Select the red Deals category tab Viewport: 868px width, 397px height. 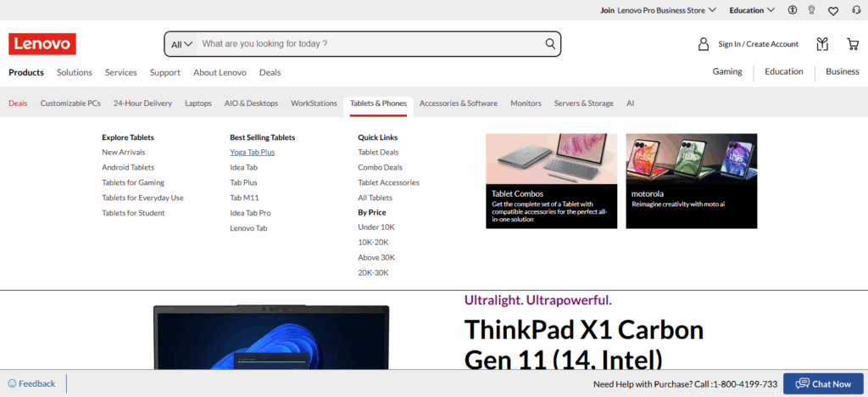click(18, 103)
